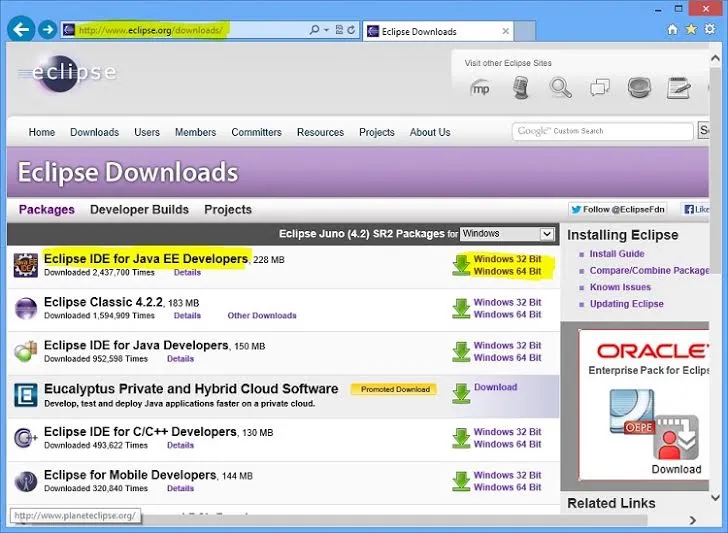Switch to the Developer Builds tab
The image size is (728, 533).
coord(140,210)
